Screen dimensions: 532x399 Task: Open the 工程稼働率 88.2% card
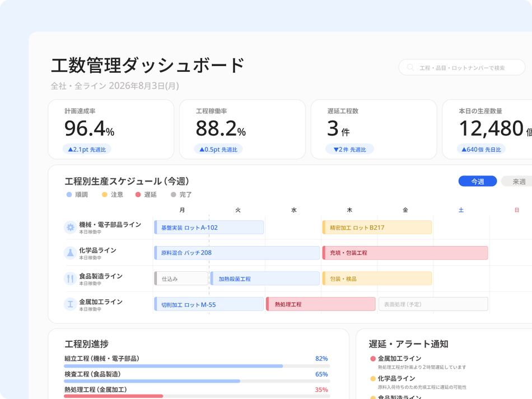coord(242,129)
